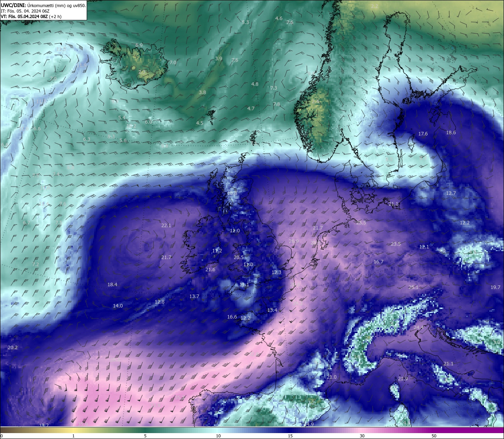Click the 21.6 value over southern Ireland
The image size is (504, 439).
[x=210, y=270]
